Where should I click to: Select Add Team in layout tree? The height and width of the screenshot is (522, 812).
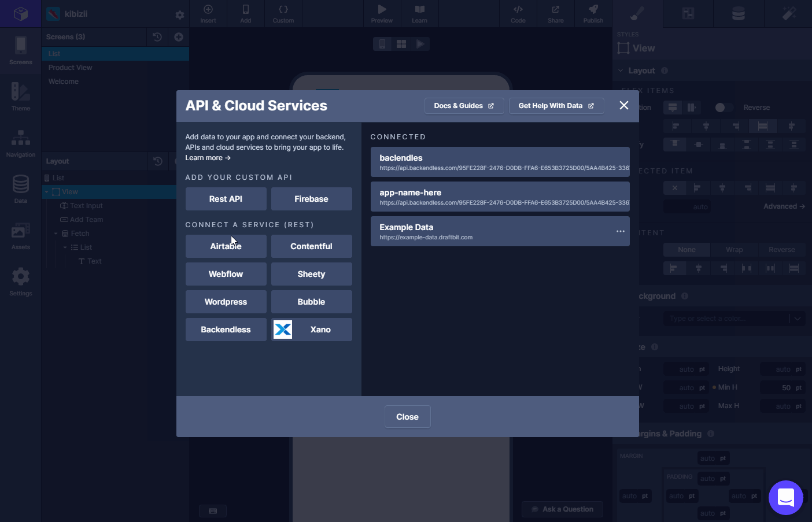[x=86, y=220]
